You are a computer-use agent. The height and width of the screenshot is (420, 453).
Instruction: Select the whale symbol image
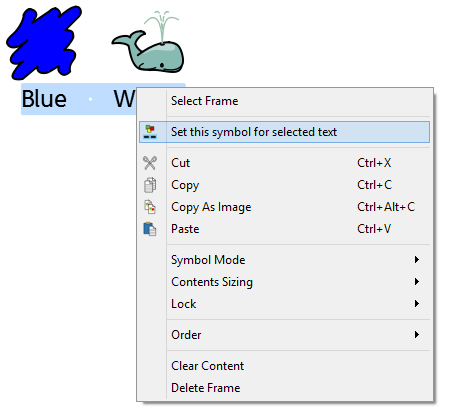148,42
